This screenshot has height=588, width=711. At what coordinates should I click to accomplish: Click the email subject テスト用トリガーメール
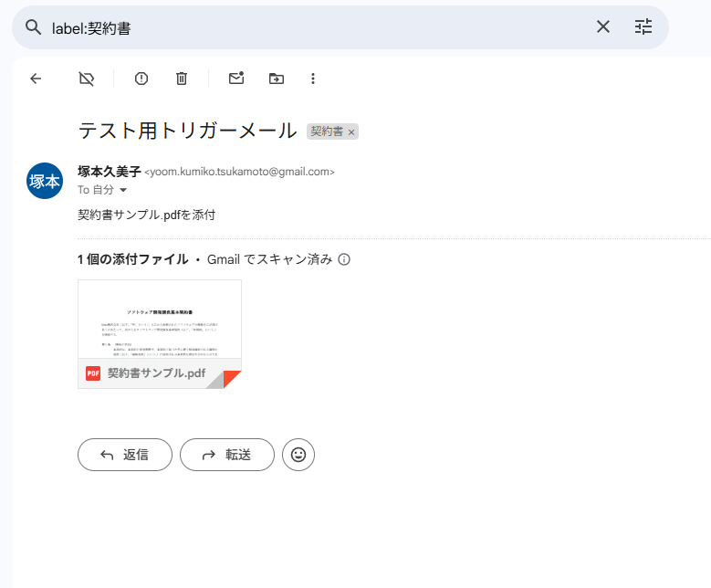(x=188, y=131)
